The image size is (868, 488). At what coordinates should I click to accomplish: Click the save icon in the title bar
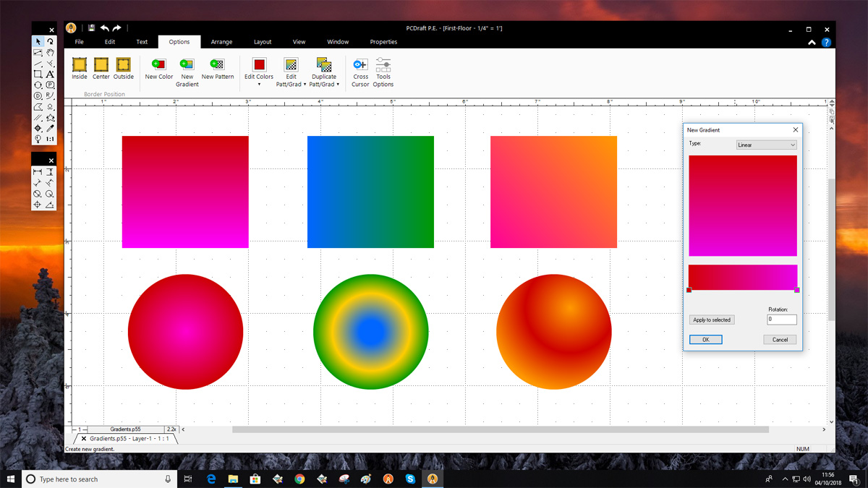click(x=92, y=28)
